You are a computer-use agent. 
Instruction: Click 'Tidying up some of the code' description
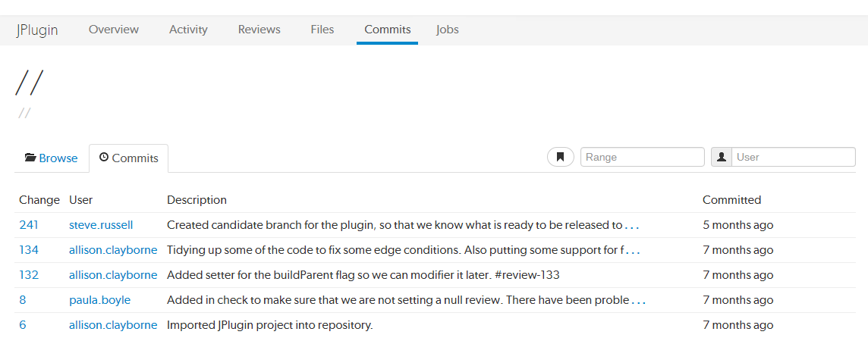(395, 250)
